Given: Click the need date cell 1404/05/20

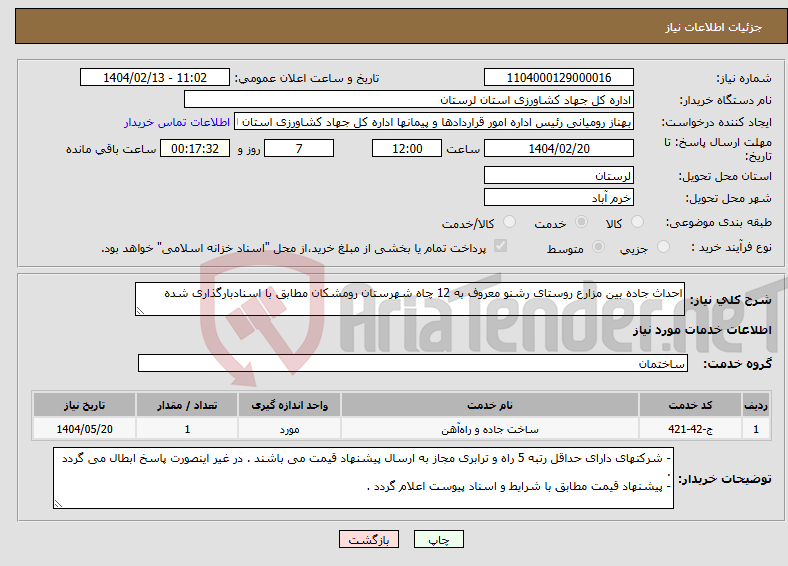Looking at the screenshot, I should coord(84,429).
